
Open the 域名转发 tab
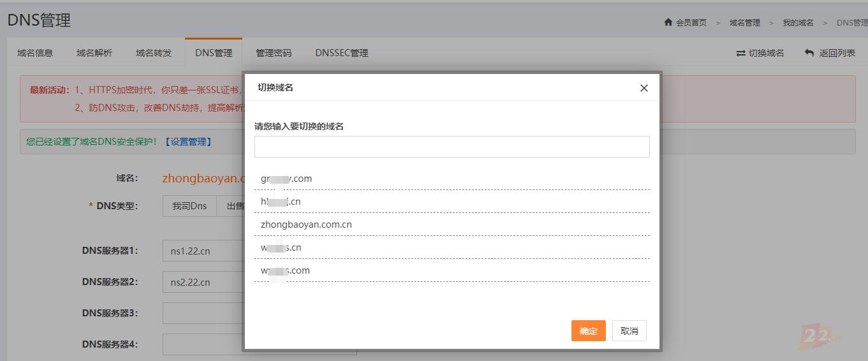pos(154,53)
